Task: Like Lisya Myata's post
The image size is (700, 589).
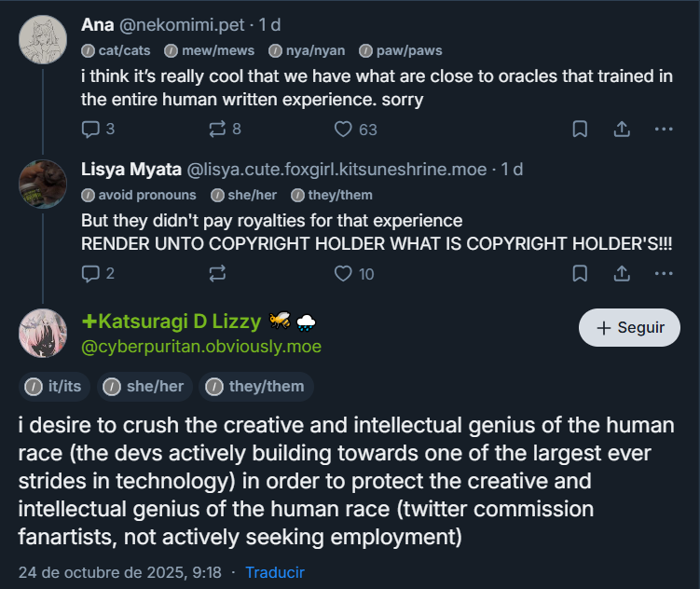Action: [344, 273]
